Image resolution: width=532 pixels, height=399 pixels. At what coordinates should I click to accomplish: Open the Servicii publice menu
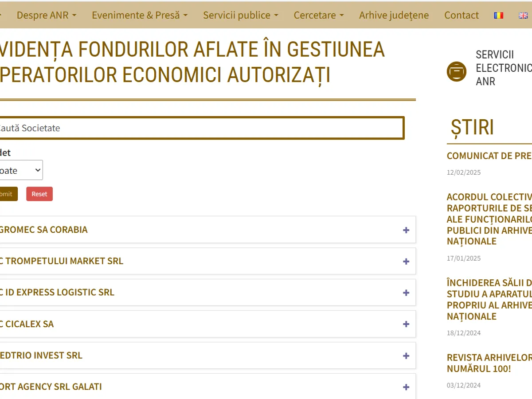[240, 15]
